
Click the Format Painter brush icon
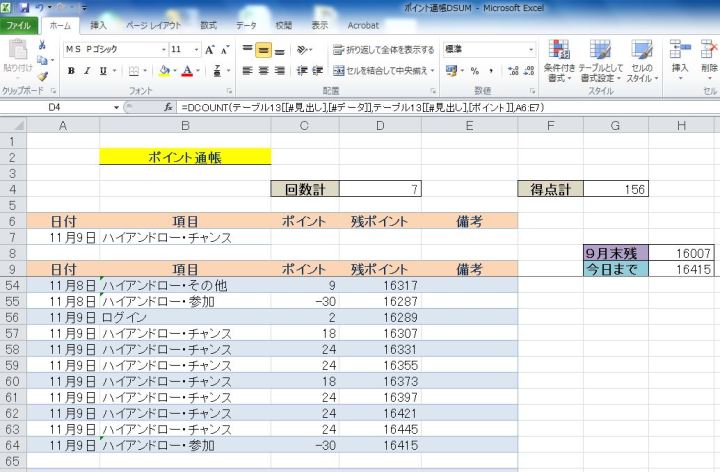[x=42, y=76]
